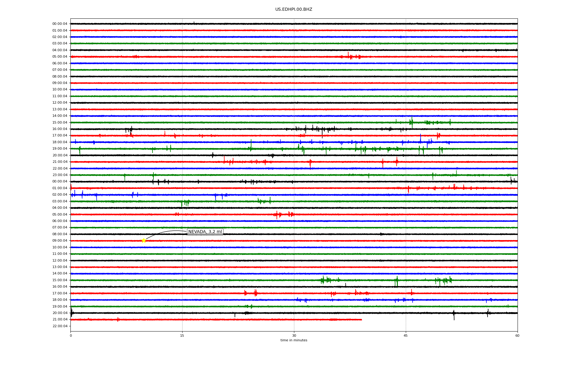The width and height of the screenshot is (588, 368).
Task: Click the 00:00:04 label directly below 23:00:04
Action: pyautogui.click(x=60, y=182)
